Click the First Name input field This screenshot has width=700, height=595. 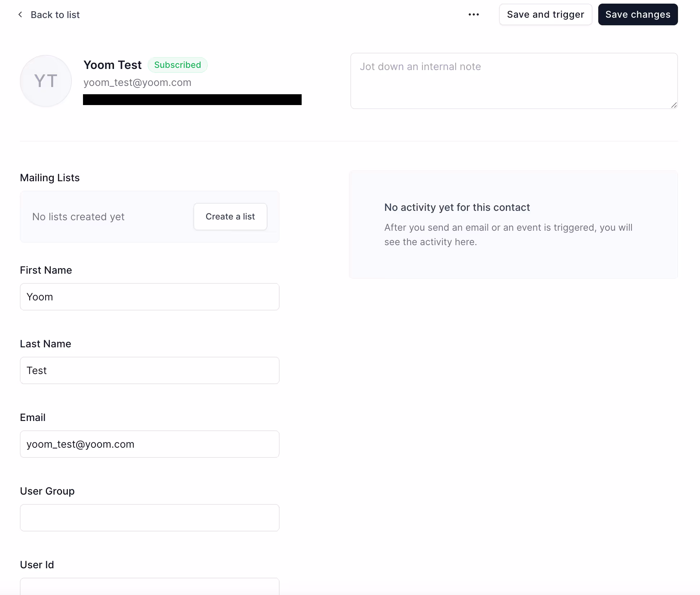[x=150, y=297]
